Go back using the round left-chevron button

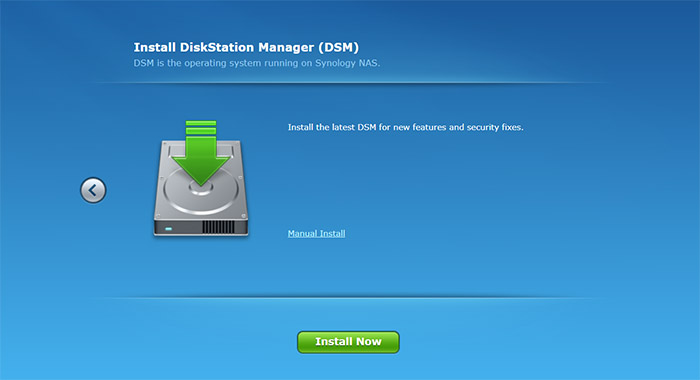pyautogui.click(x=93, y=190)
